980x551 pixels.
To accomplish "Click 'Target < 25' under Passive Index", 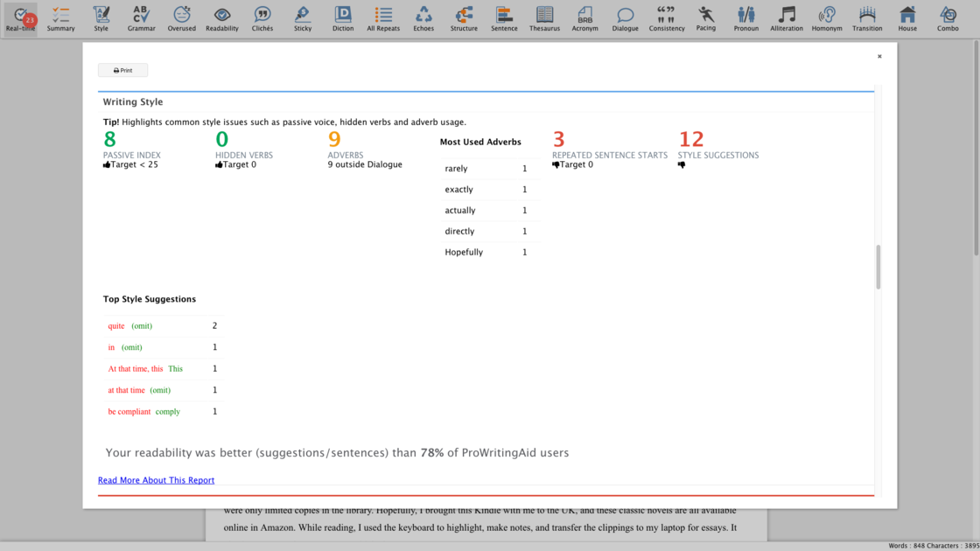I will click(x=130, y=164).
